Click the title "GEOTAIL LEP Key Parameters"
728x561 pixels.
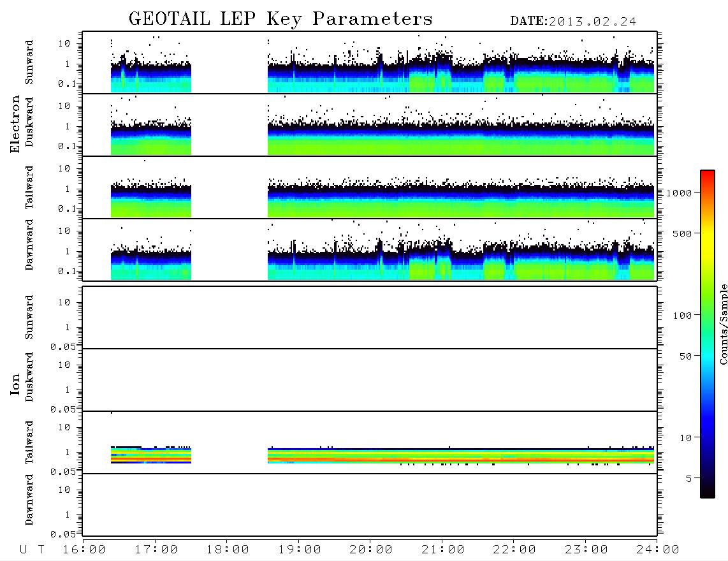(280, 20)
